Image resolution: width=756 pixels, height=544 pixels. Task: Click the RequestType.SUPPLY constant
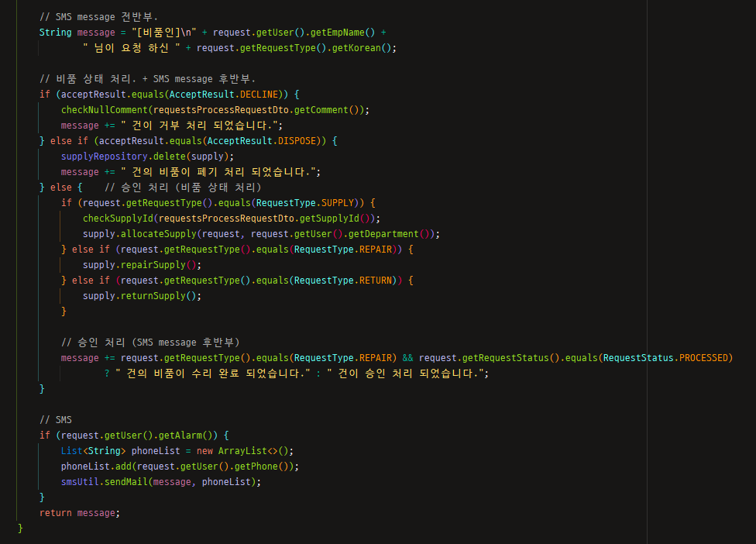(x=305, y=202)
